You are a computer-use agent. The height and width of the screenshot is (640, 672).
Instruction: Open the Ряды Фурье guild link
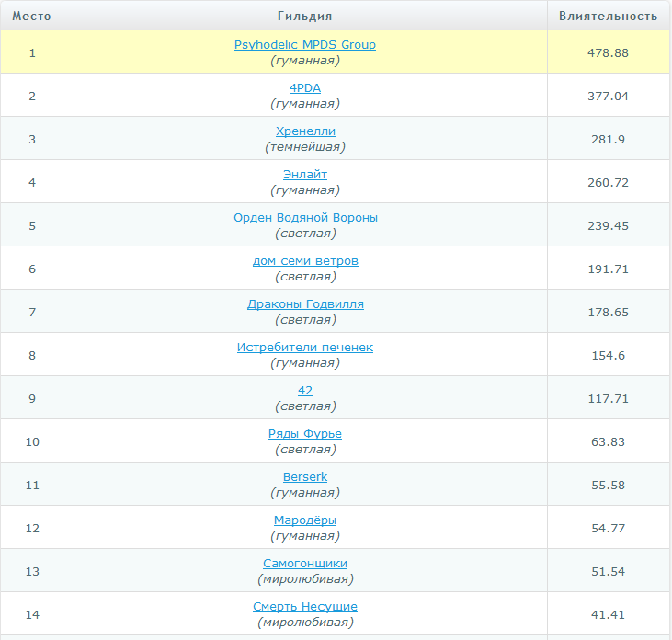305,433
